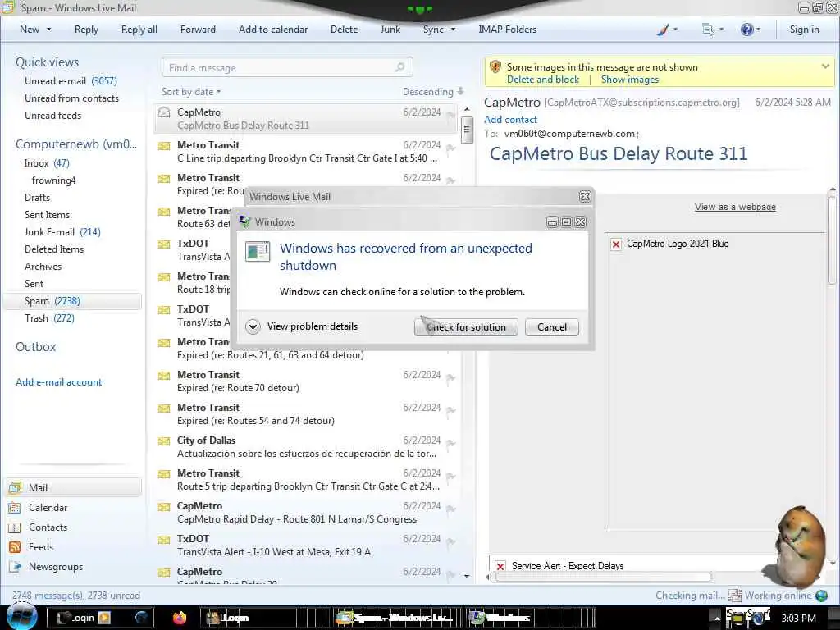Image resolution: width=840 pixels, height=630 pixels.
Task: Cancel the Windows recovery dialog
Action: coord(552,326)
